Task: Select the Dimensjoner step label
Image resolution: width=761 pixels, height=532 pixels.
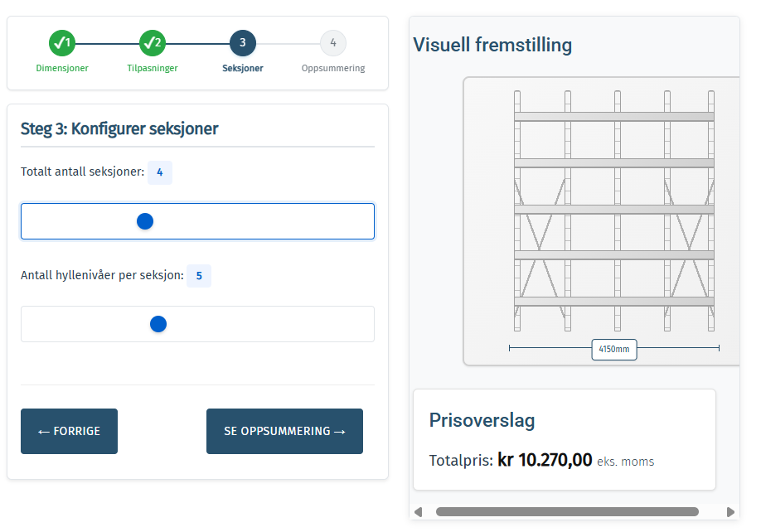Action: coord(62,68)
